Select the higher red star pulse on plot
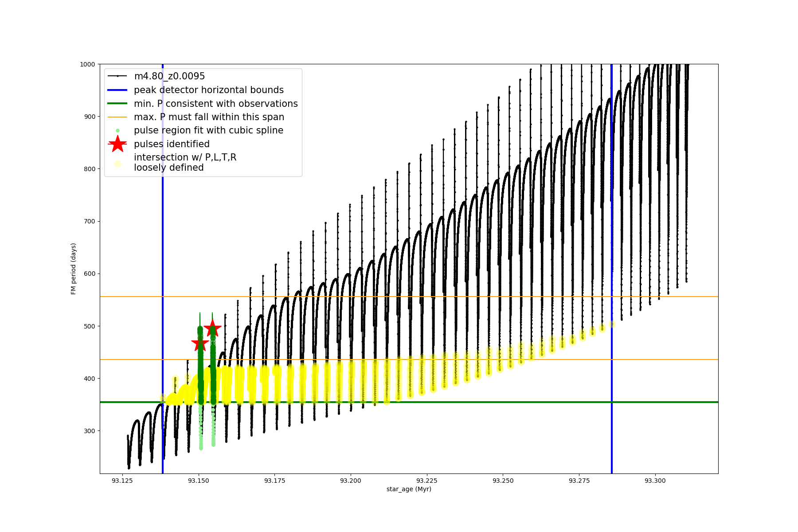The width and height of the screenshot is (798, 532). point(212,329)
